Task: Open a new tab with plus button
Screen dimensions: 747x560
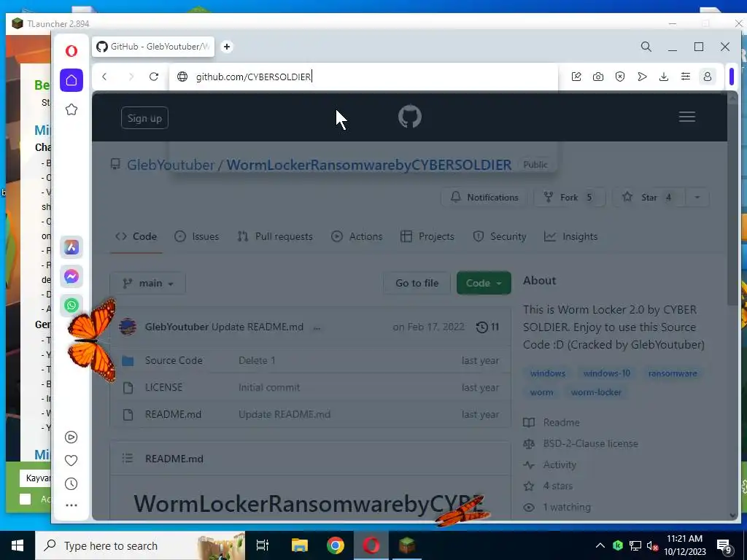Action: (227, 47)
